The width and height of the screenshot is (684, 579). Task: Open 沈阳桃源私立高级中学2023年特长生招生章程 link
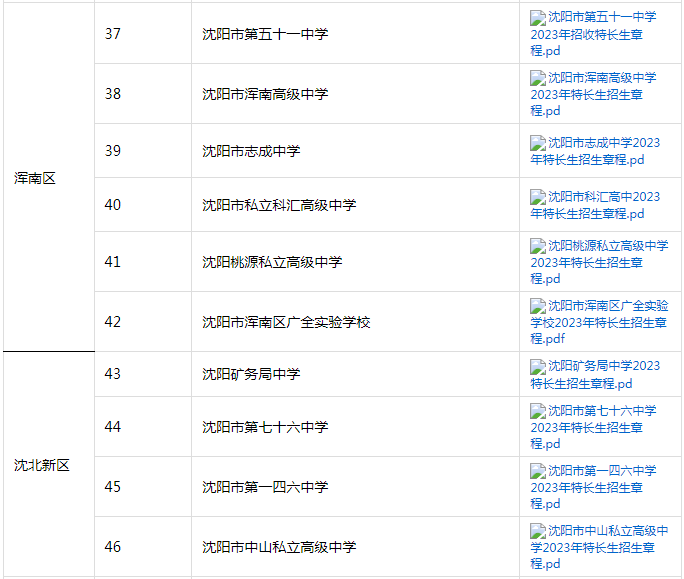click(x=599, y=262)
